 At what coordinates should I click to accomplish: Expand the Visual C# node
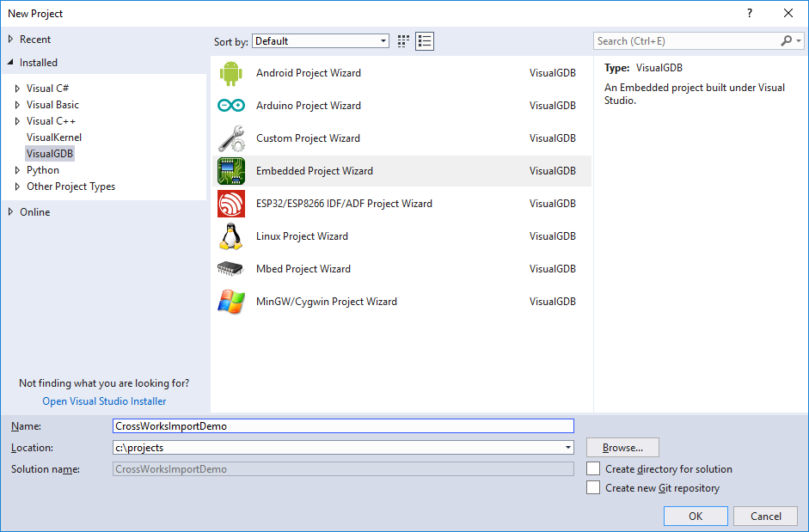[x=17, y=89]
